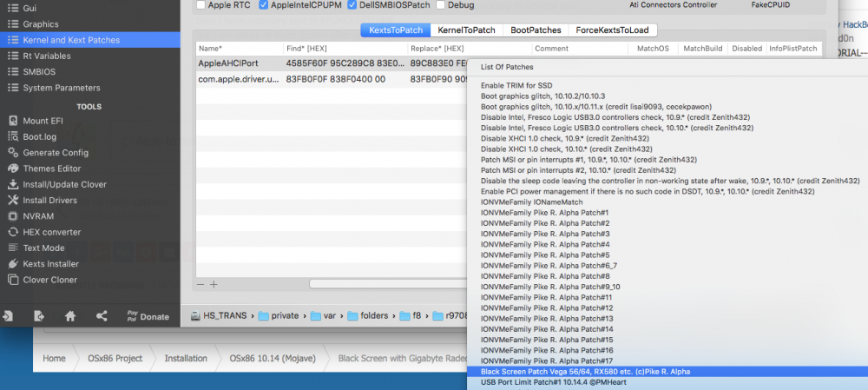Click the horizontal scrollbar under patch table

point(387,284)
